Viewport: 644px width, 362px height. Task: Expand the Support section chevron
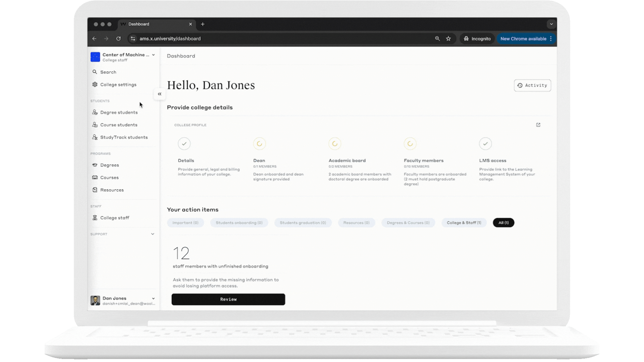pos(153,234)
